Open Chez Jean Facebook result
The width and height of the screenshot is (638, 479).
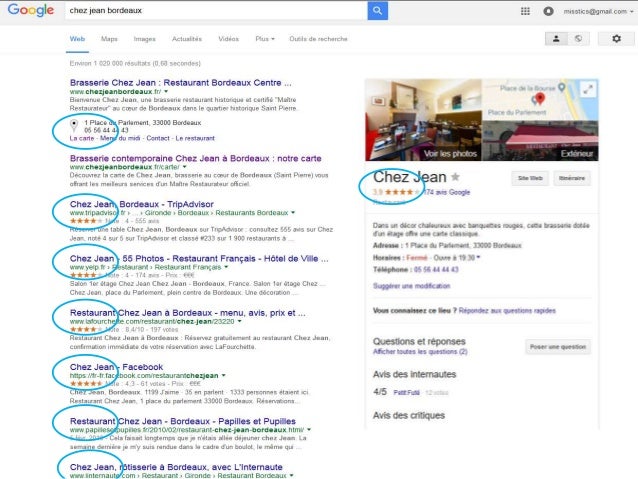pyautogui.click(x=116, y=367)
